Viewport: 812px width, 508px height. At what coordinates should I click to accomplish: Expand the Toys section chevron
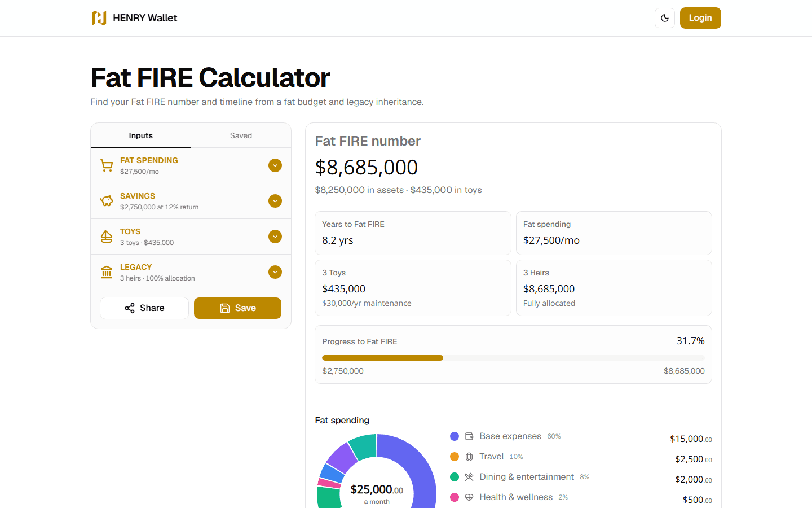tap(275, 237)
